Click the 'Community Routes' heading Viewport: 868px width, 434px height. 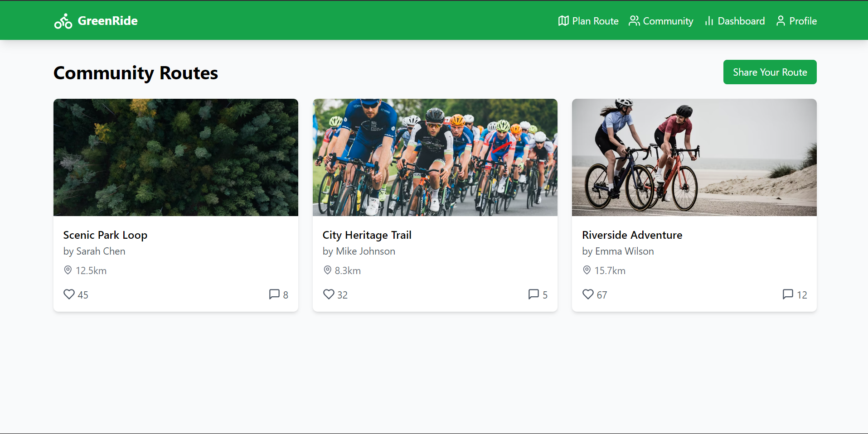pos(136,73)
